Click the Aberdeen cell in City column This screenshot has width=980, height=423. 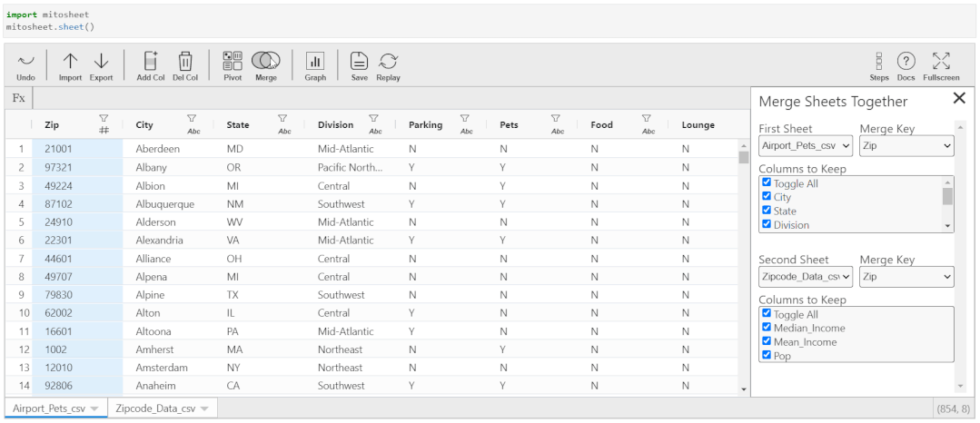click(x=158, y=148)
